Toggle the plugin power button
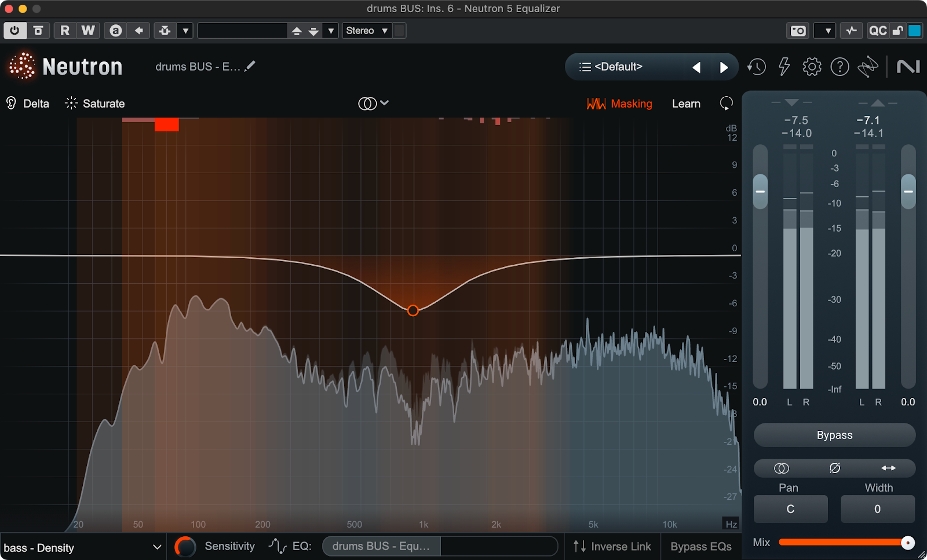 click(14, 31)
